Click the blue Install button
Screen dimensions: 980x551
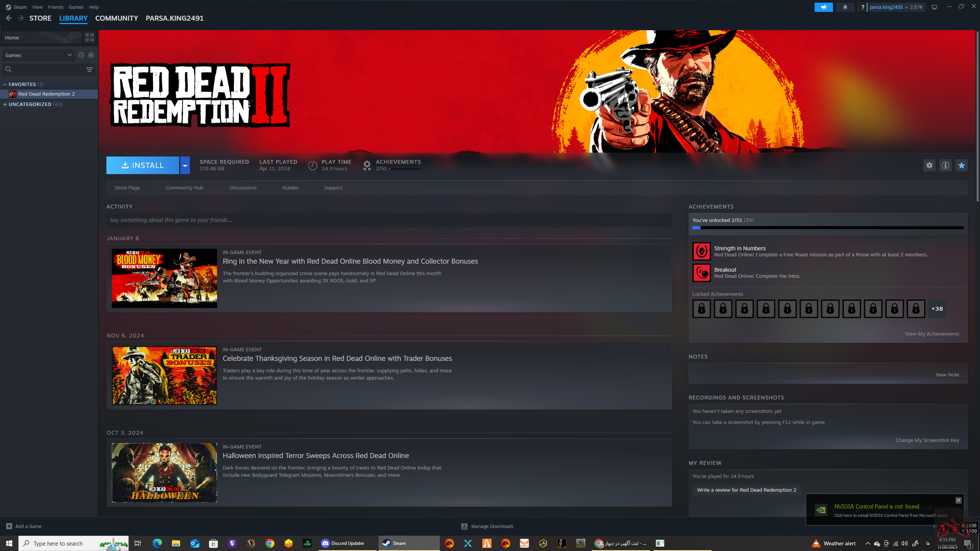click(x=142, y=165)
